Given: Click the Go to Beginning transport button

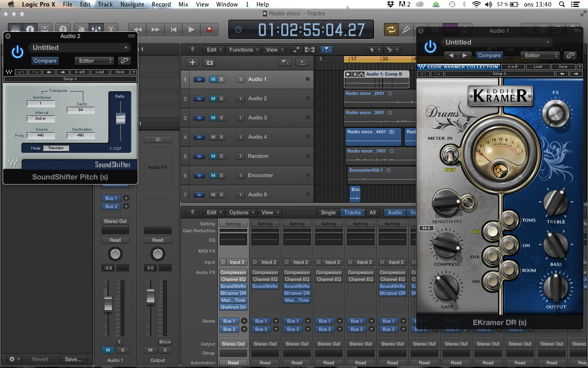Looking at the screenshot, I should (174, 29).
